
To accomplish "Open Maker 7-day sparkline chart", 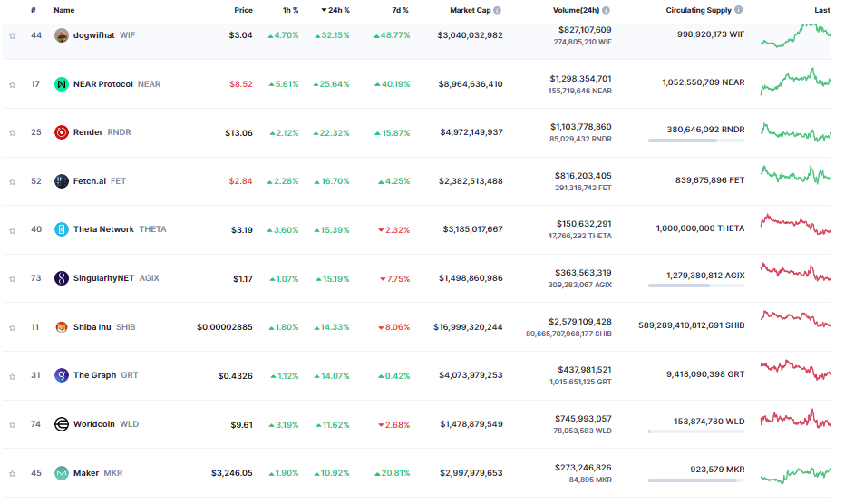I will tap(795, 474).
